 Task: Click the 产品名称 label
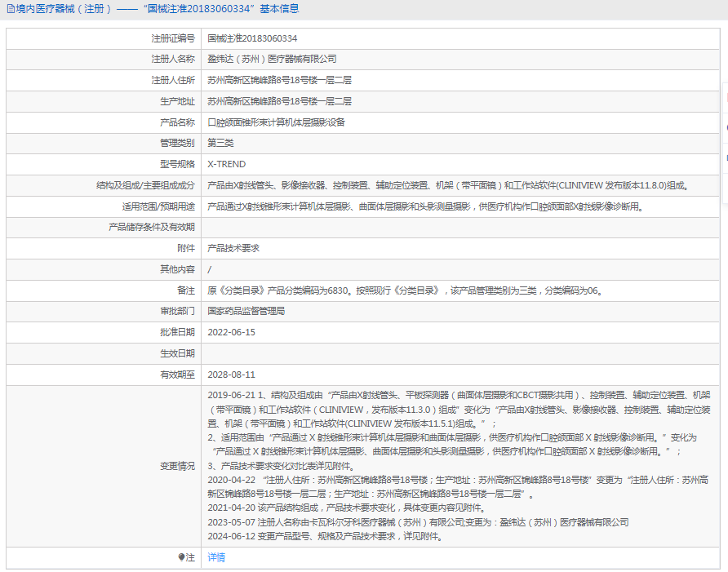click(x=177, y=122)
